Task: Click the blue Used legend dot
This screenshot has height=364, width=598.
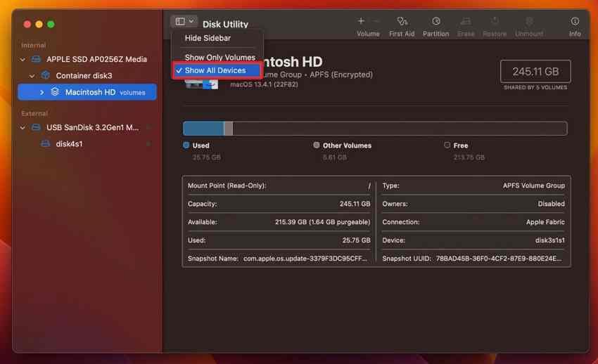Action: (x=186, y=145)
